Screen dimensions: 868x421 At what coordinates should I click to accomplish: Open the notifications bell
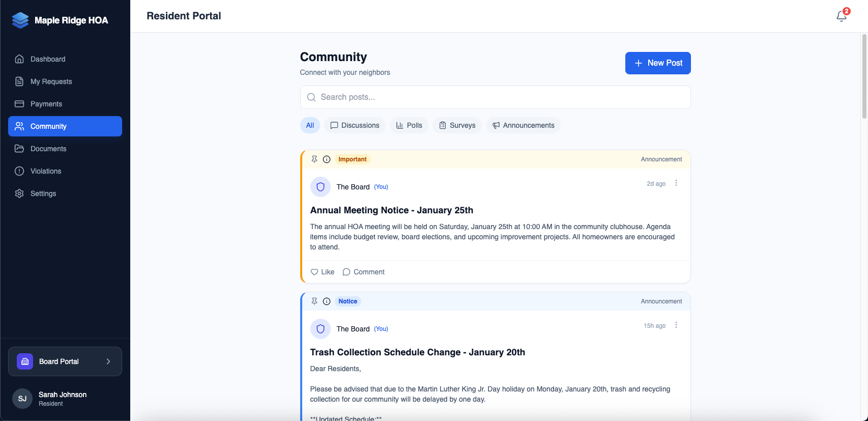click(x=842, y=16)
